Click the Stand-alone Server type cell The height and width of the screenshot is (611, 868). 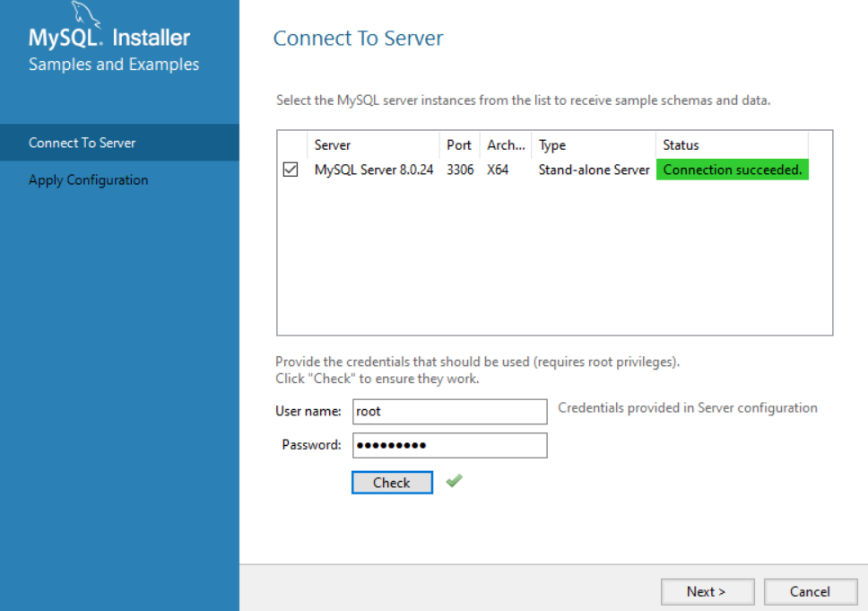594,170
